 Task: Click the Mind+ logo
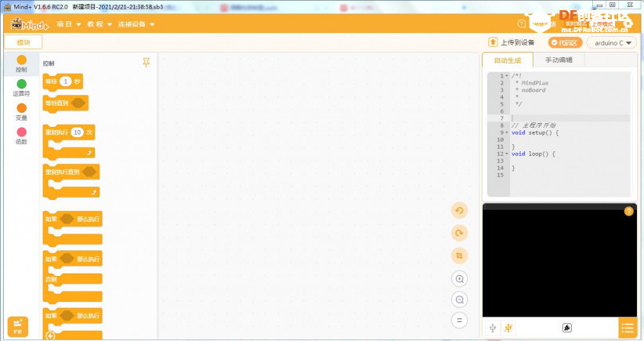(30, 24)
